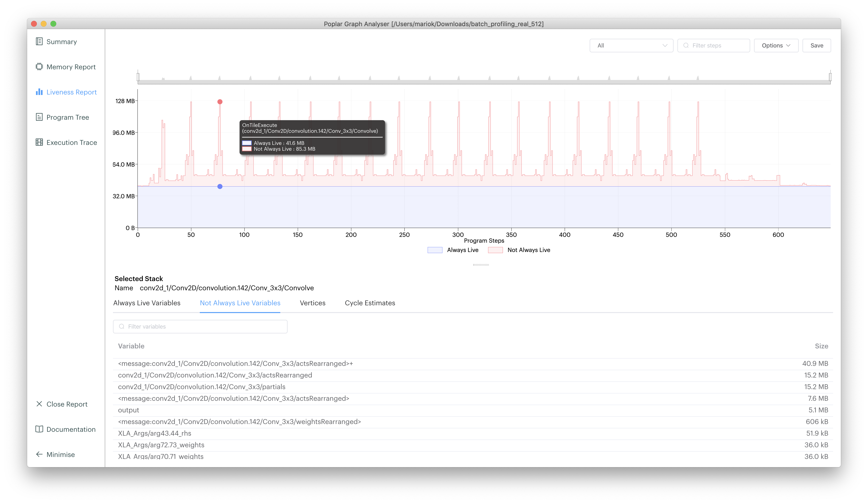
Task: Switch to Always Live Variables tab
Action: coord(147,303)
